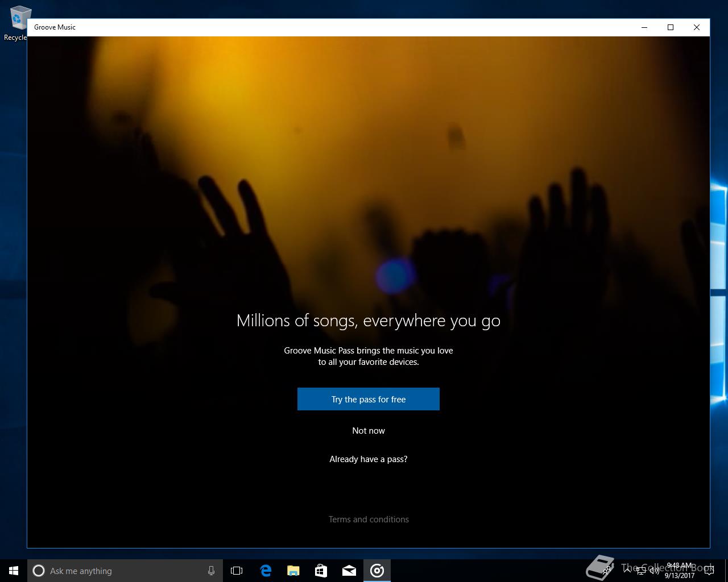Viewport: 728px width, 582px height.
Task: Maximize the Groove Music window
Action: [671, 27]
